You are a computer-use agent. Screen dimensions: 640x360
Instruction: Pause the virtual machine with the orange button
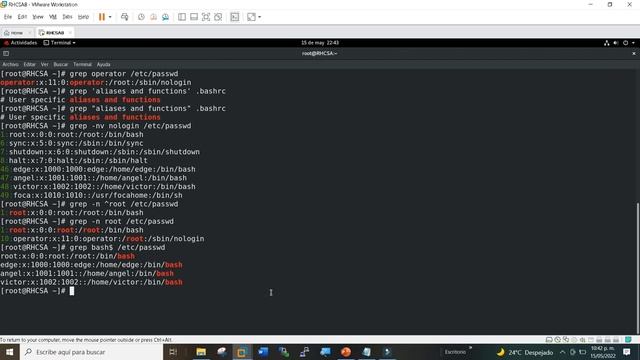point(102,17)
